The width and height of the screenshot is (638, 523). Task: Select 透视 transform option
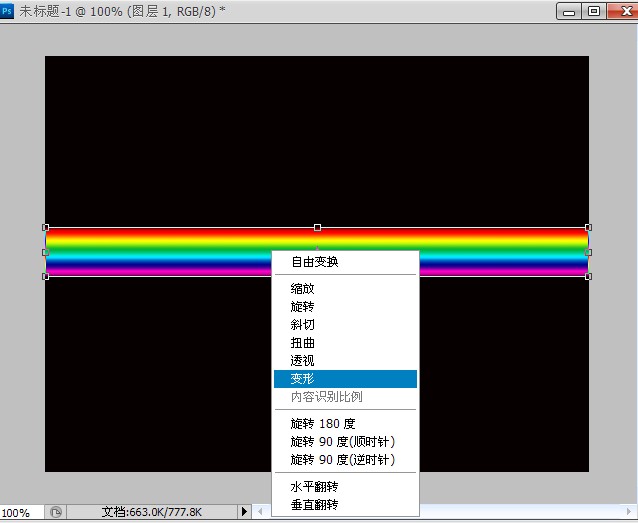pyautogui.click(x=345, y=361)
